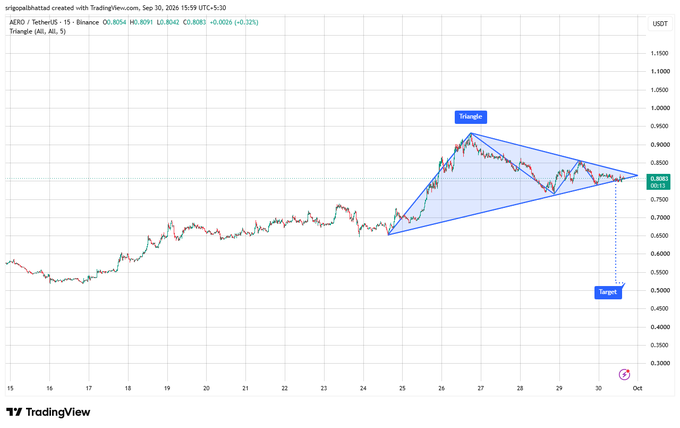Click the 0.3000 price axis label
The width and height of the screenshot is (680, 428).
660,363
